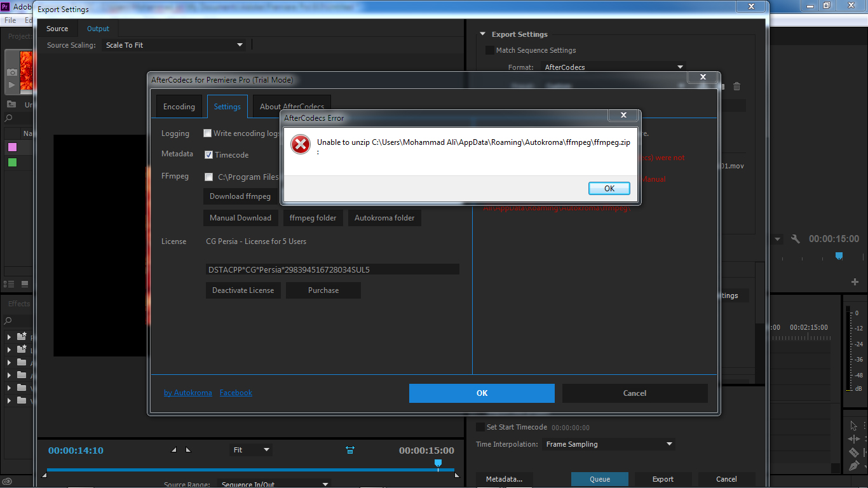Select the Selection arrow tool
This screenshot has width=868, height=488.
pos(853,426)
